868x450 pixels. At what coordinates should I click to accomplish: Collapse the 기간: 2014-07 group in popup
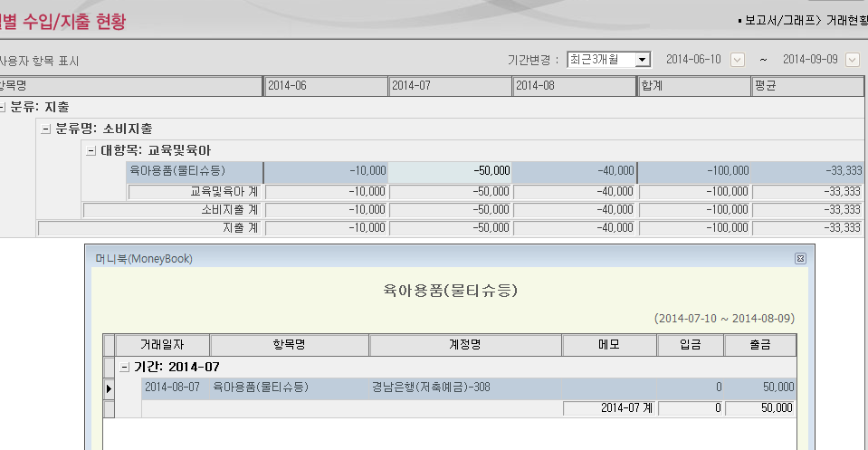[x=125, y=367]
